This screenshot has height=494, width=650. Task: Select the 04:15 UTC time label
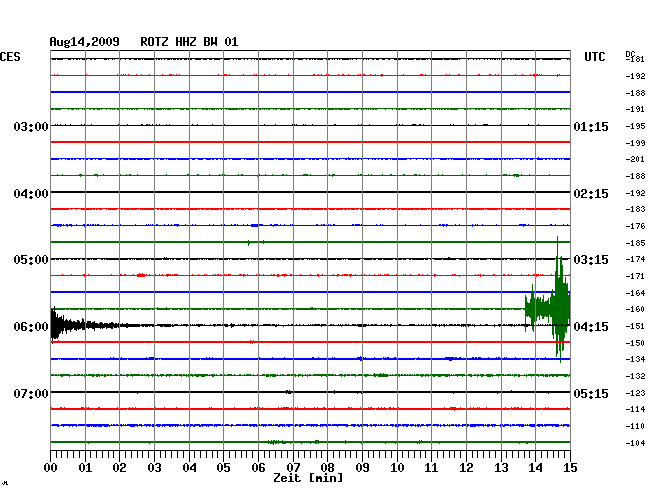[x=591, y=327]
